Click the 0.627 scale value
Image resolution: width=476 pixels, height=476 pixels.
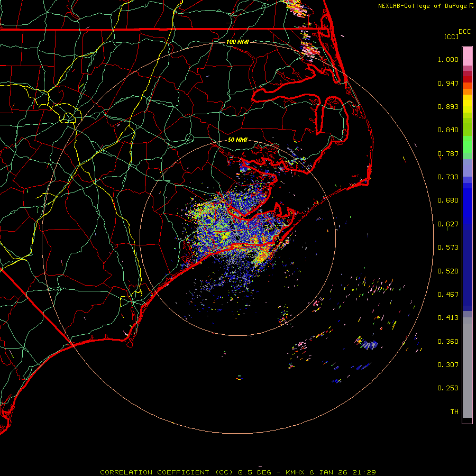[448, 224]
